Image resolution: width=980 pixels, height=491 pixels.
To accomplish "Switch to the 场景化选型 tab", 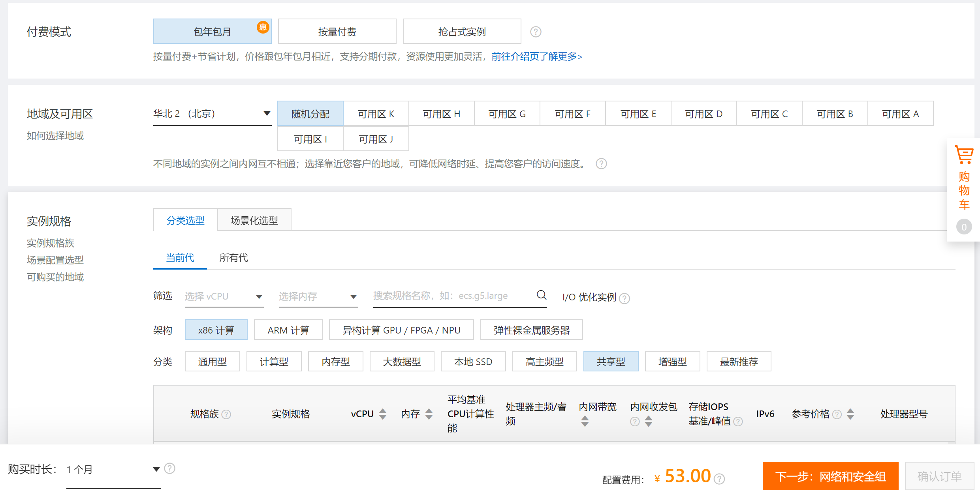I will point(254,220).
